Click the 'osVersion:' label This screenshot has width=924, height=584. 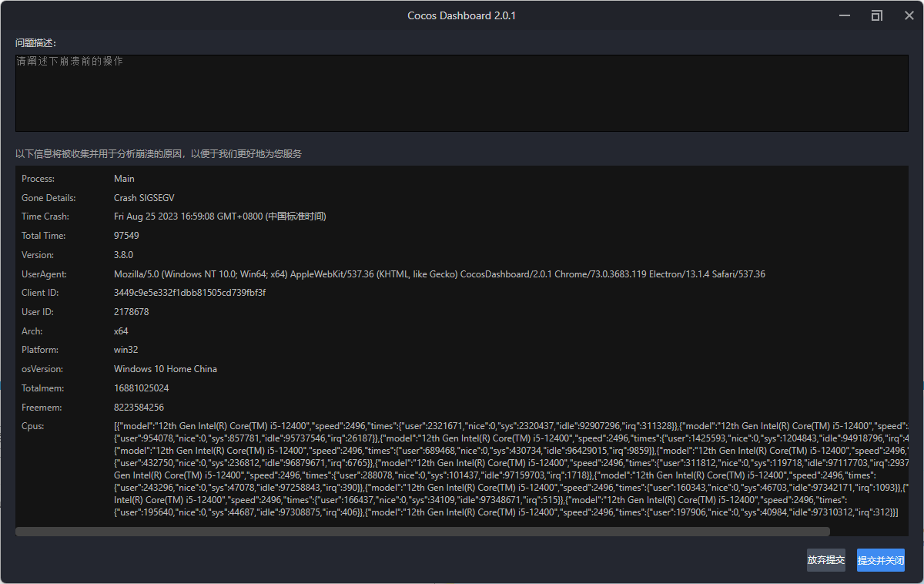click(42, 369)
